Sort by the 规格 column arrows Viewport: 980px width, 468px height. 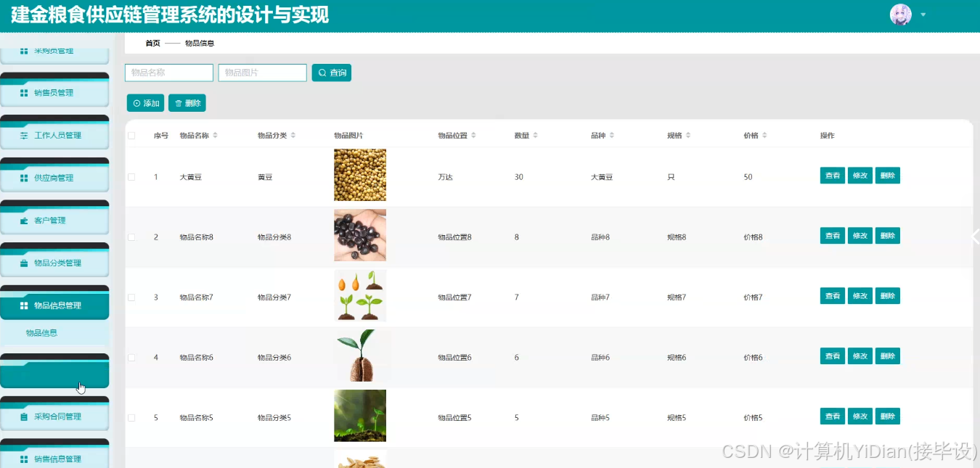coord(688,136)
